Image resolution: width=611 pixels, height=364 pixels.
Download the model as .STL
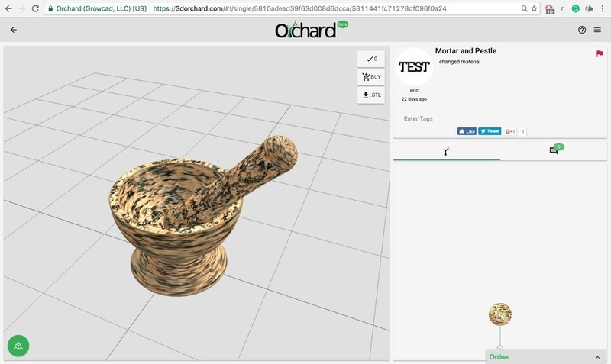pos(371,95)
